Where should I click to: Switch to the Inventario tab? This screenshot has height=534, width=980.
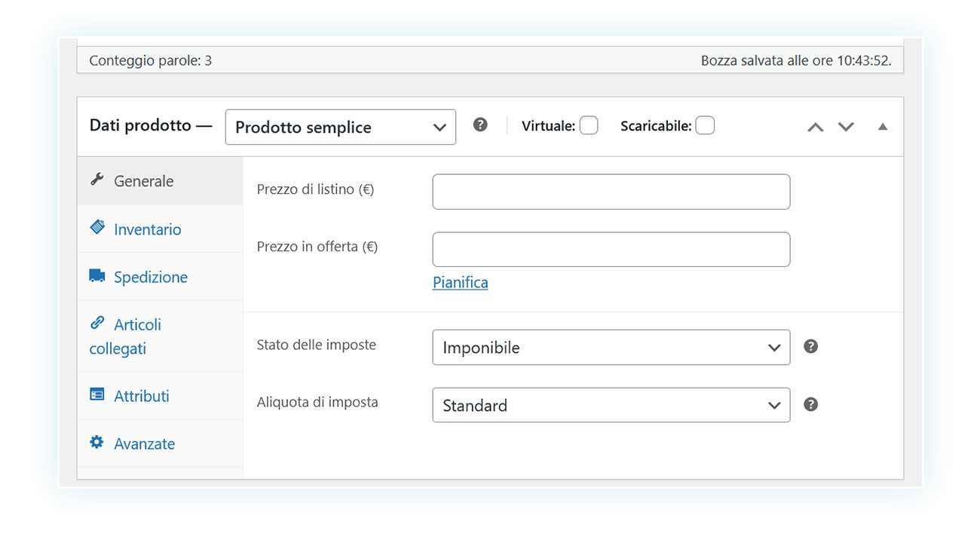[160, 229]
